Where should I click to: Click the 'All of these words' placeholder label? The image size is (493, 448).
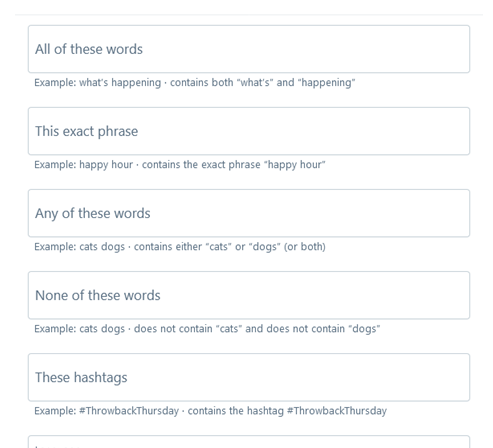[x=89, y=49]
